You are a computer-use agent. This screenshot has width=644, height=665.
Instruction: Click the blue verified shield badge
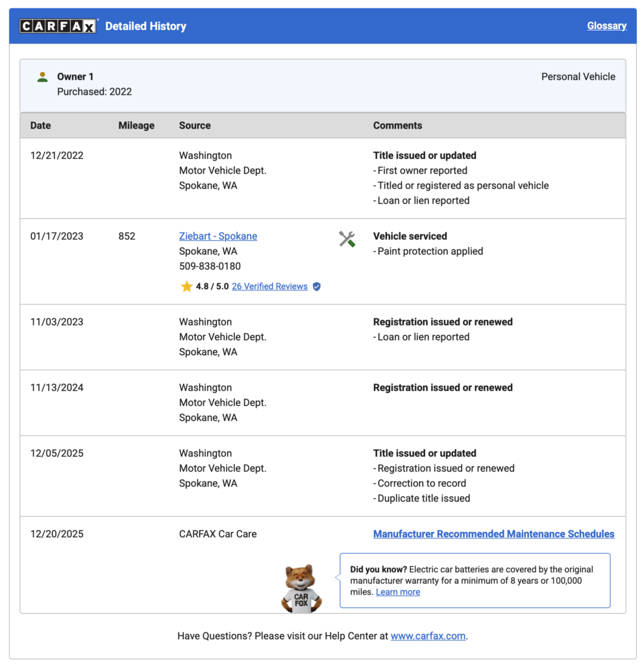pos(317,286)
